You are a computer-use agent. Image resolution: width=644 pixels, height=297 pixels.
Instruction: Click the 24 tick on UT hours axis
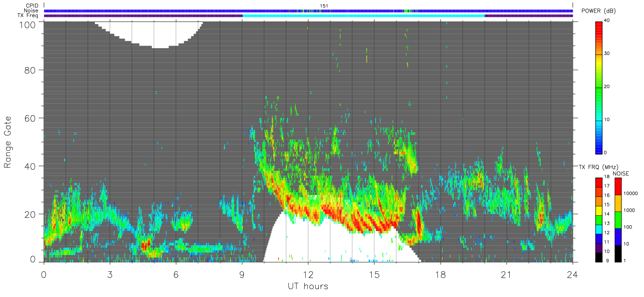pyautogui.click(x=572, y=274)
